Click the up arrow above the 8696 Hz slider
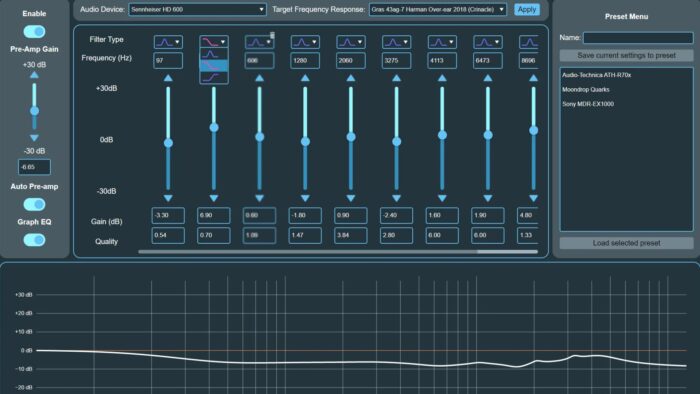This screenshot has width=700, height=394. (x=533, y=78)
